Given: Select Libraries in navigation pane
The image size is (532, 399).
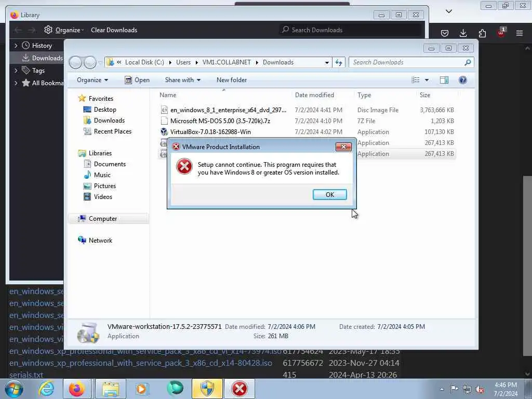Looking at the screenshot, I should (x=100, y=153).
